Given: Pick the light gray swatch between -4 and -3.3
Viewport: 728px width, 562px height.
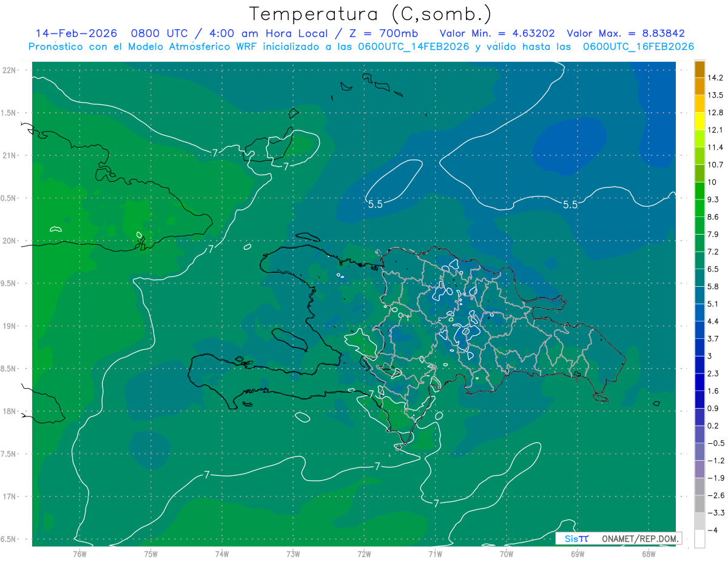Looking at the screenshot, I should [x=699, y=521].
